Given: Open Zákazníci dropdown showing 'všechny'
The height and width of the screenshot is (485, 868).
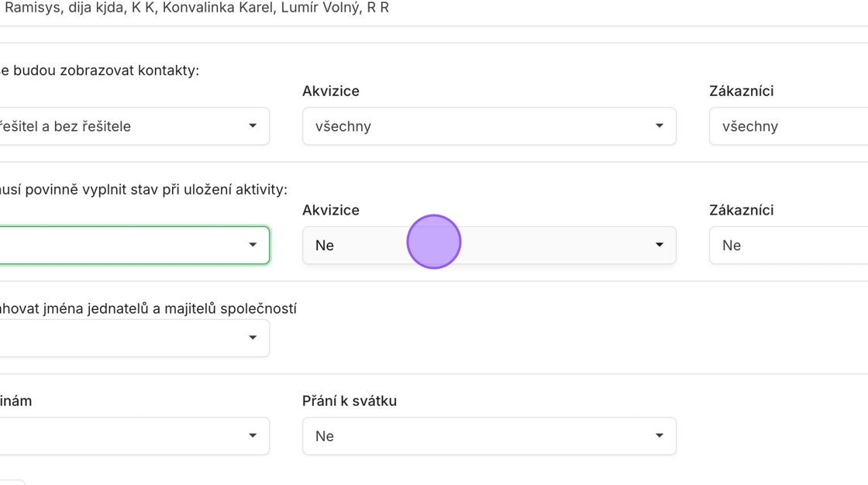Looking at the screenshot, I should coord(789,126).
